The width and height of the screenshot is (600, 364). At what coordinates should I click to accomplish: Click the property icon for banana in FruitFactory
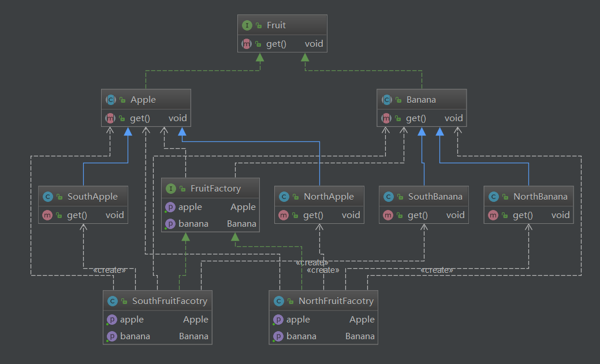170,224
